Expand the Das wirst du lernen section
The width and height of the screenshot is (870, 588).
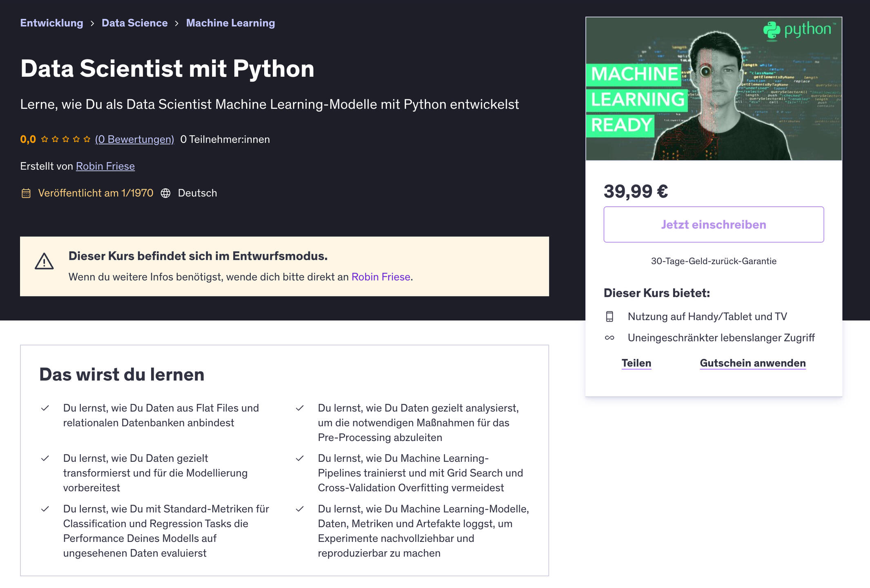tap(121, 374)
